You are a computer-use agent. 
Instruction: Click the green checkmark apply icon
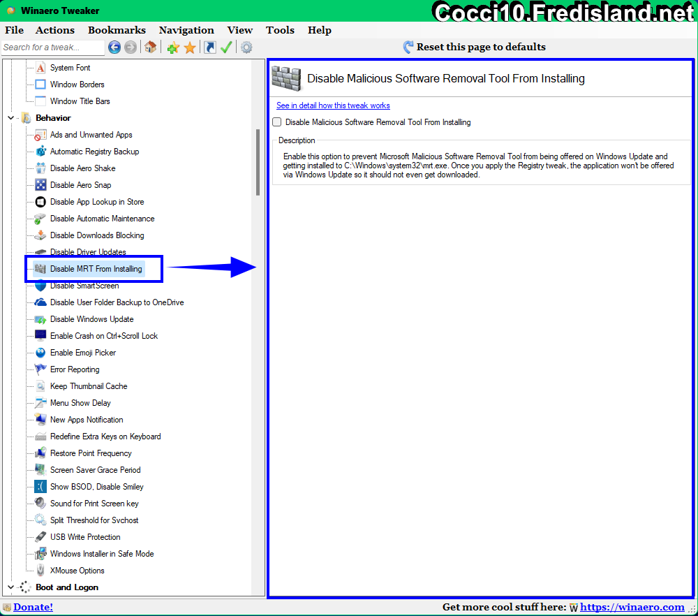click(x=226, y=47)
